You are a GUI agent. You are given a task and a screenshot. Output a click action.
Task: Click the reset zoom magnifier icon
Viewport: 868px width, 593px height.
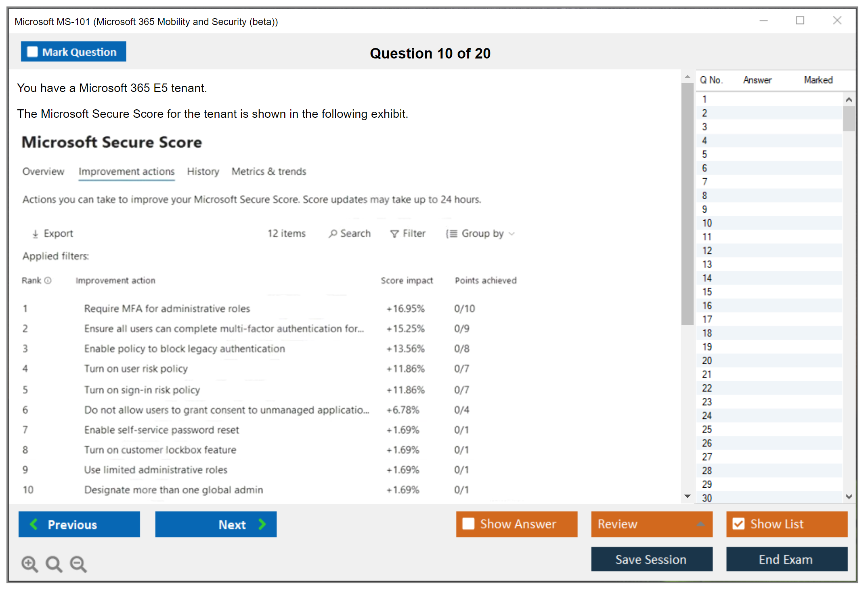pyautogui.click(x=53, y=564)
